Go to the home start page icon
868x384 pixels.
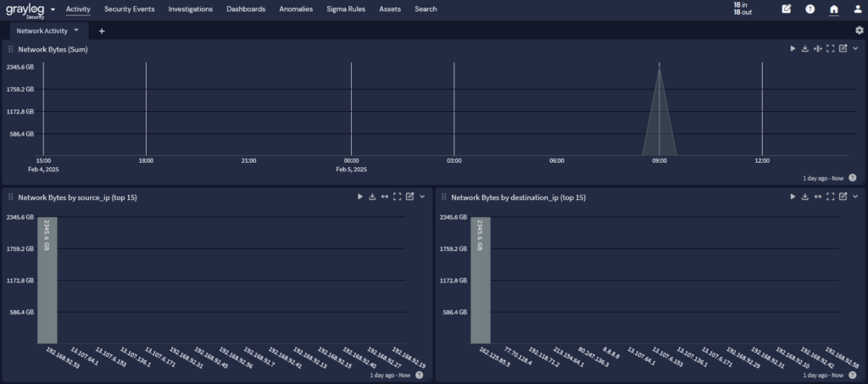point(833,9)
